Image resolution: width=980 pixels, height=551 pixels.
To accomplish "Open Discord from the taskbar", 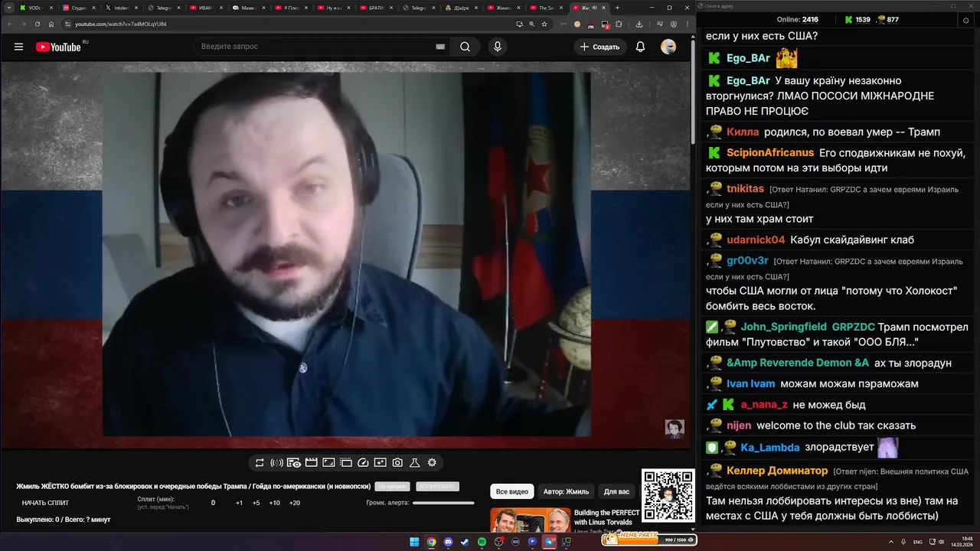I will click(448, 542).
